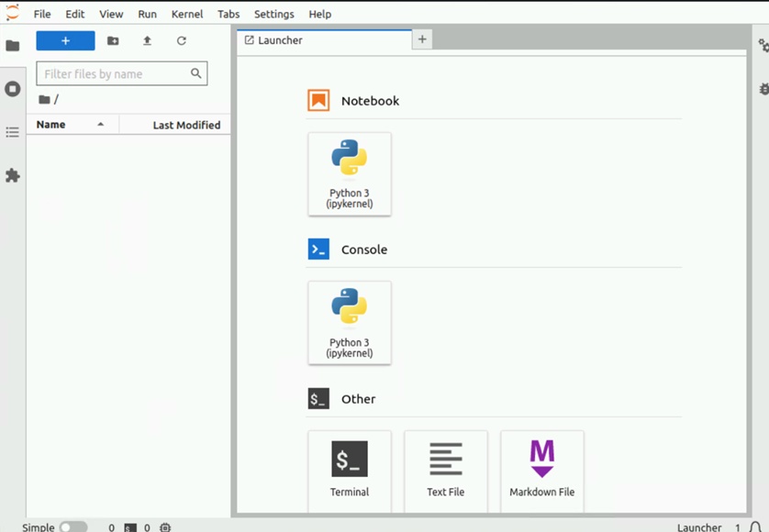Click the notifications bell icon
The width and height of the screenshot is (769, 532).
[756, 527]
